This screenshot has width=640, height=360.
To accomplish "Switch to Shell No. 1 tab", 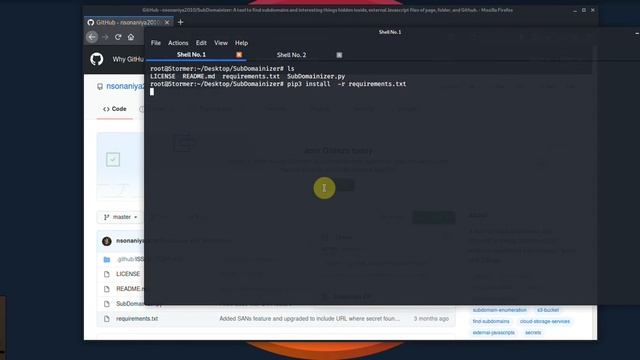I will coord(191,55).
